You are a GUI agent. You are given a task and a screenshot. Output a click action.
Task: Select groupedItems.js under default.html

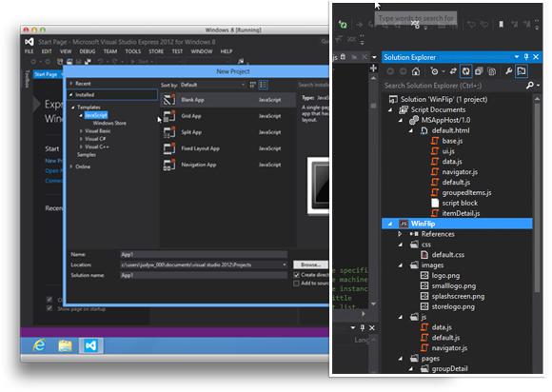pyautogui.click(x=466, y=192)
